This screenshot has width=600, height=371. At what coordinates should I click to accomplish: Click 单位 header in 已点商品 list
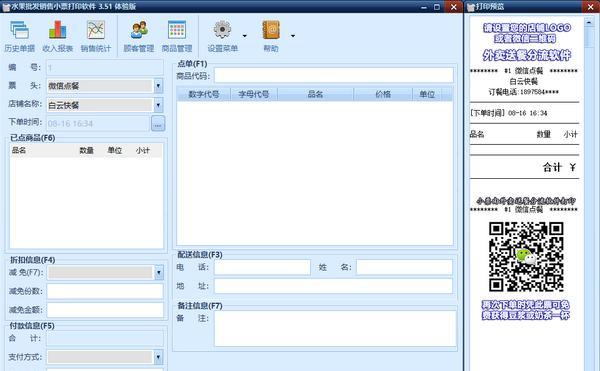(115, 150)
